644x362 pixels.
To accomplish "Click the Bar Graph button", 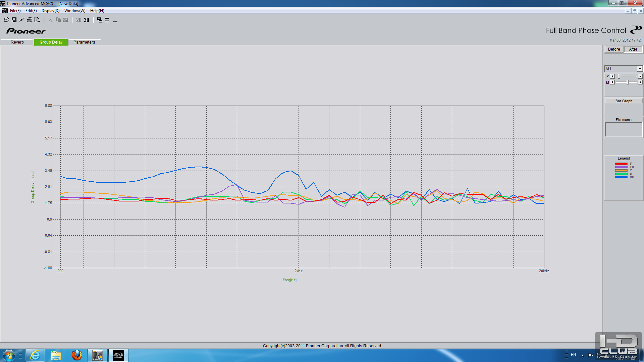I will pyautogui.click(x=624, y=101).
